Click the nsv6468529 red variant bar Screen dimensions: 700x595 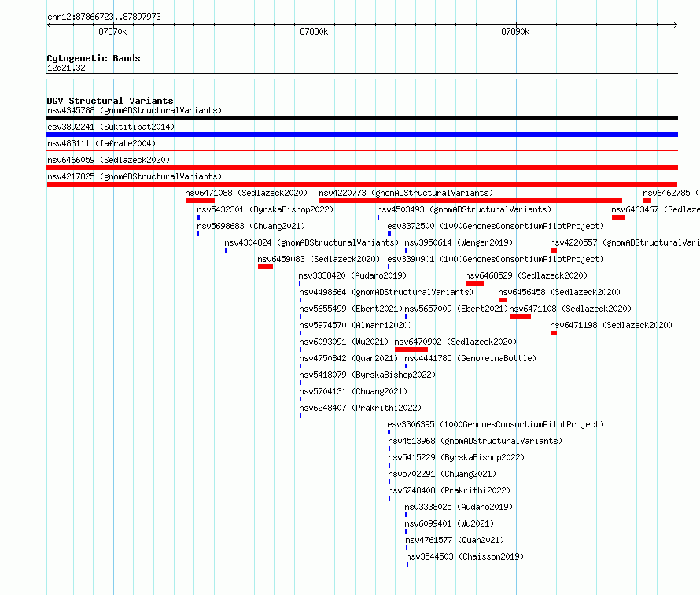(x=475, y=283)
